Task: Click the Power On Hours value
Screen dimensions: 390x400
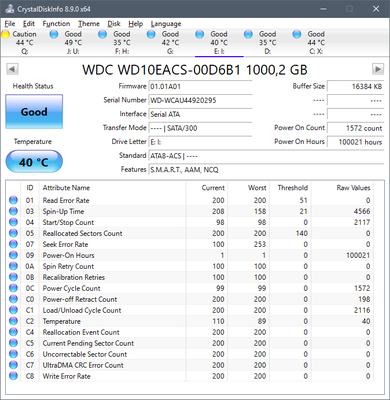Action: click(355, 142)
